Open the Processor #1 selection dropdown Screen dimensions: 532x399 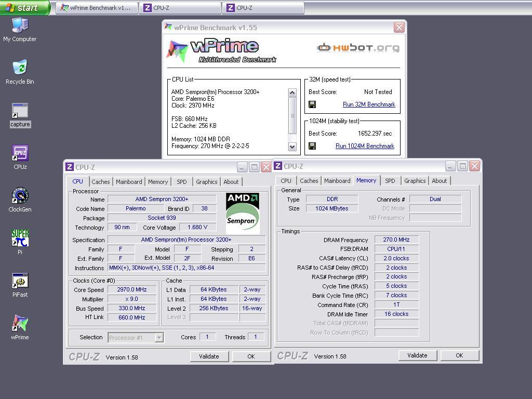coord(136,338)
